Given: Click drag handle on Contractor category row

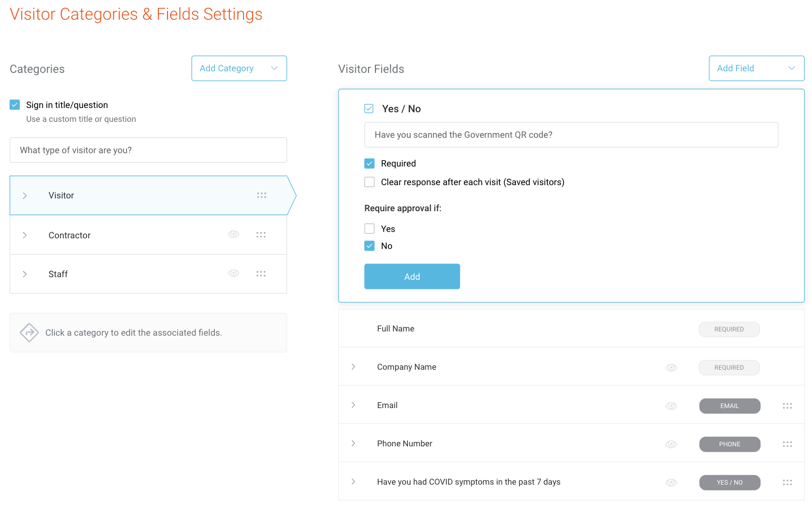Looking at the screenshot, I should click(x=261, y=235).
